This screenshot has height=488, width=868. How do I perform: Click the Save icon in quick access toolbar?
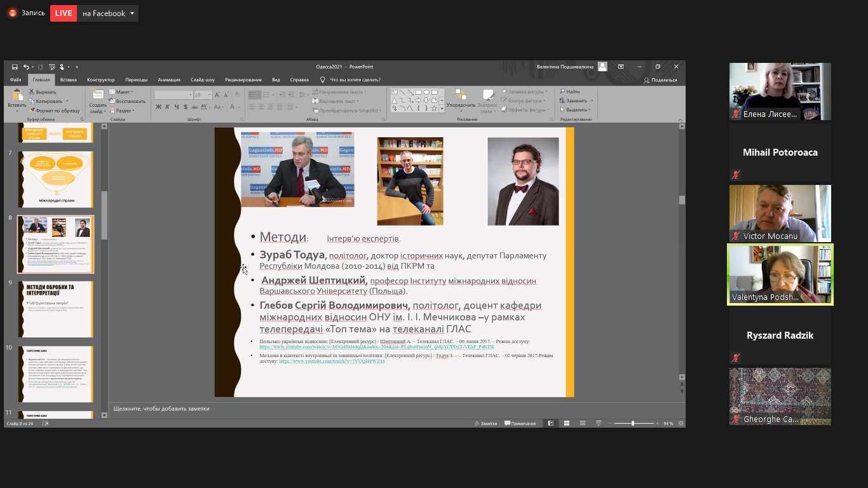pos(15,67)
